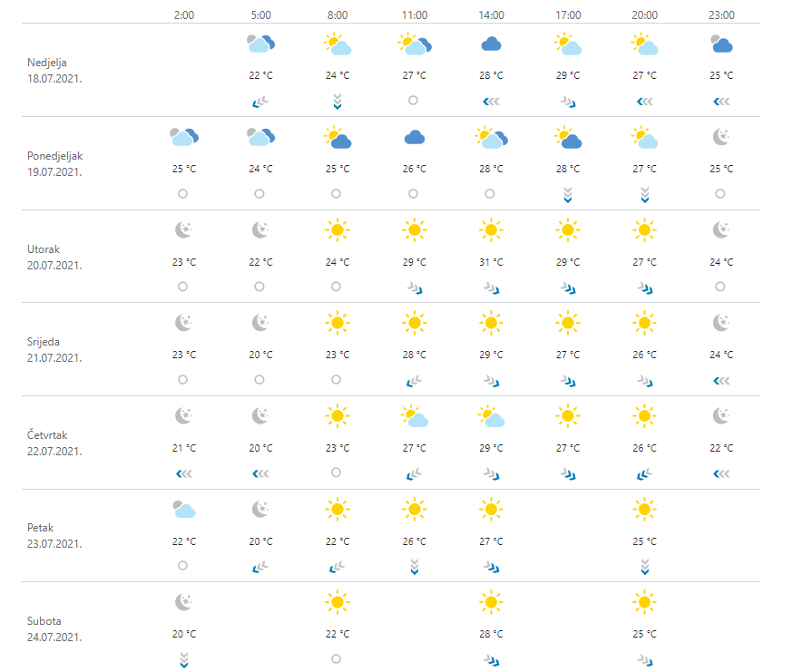Screen dimensions: 792x672
Task: Click the sun-and-cloud icon for Četvrtak at 11:00
Action: (x=415, y=416)
